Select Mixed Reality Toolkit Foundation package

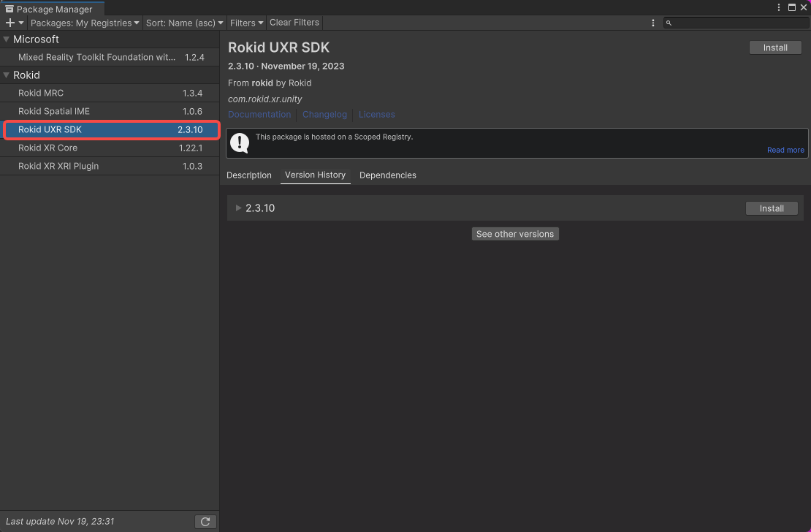click(x=110, y=58)
